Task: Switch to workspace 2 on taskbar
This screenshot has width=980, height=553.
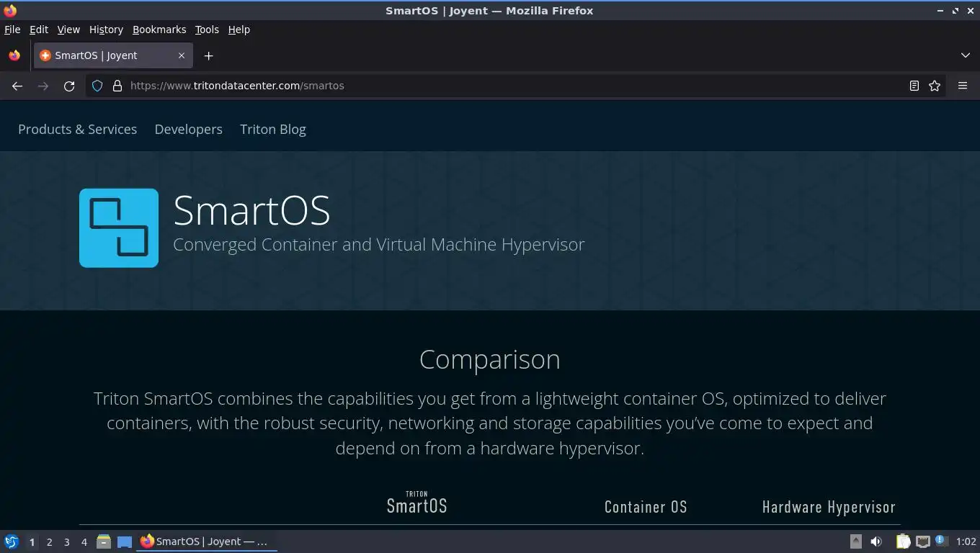Action: point(49,541)
